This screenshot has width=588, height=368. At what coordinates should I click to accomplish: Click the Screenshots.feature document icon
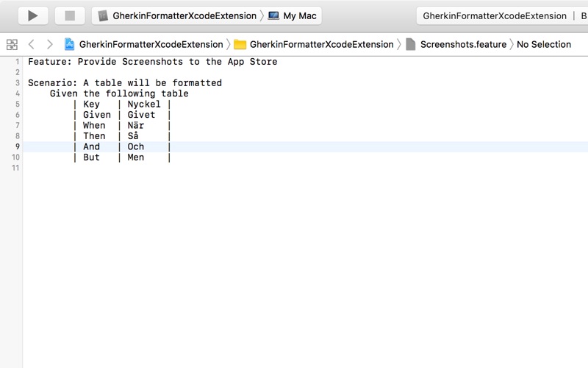click(411, 44)
